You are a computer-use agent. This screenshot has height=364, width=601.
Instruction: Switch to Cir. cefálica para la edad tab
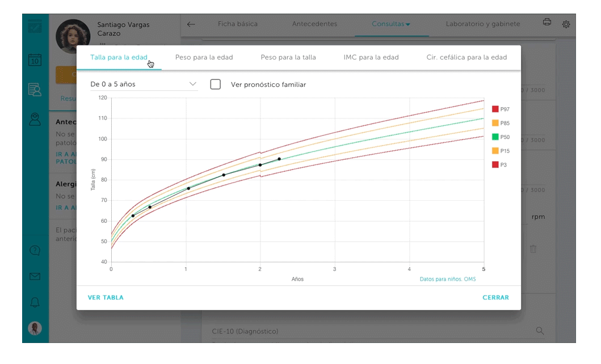click(x=466, y=57)
